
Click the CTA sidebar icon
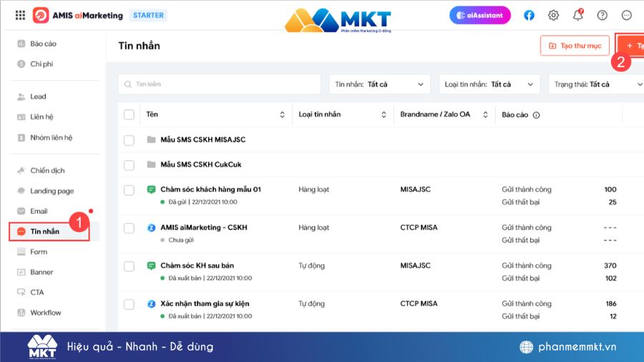[x=21, y=292]
